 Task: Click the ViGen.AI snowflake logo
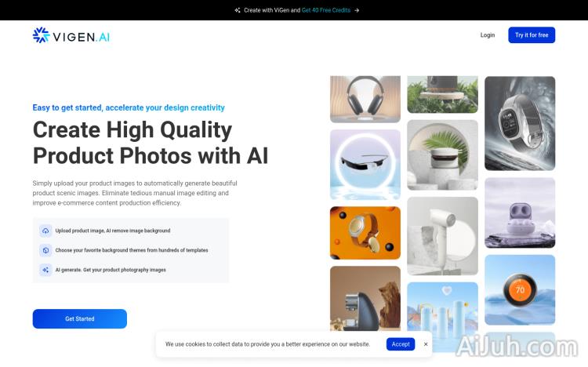point(41,35)
